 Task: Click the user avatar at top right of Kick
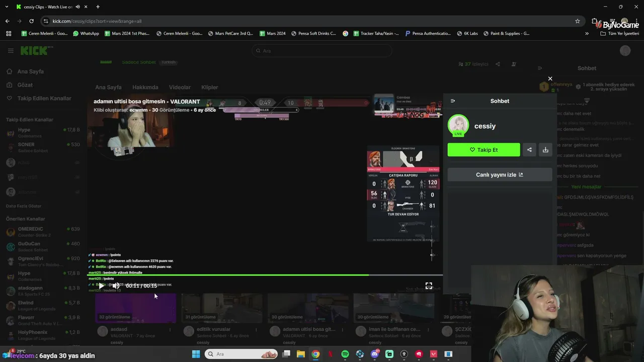pos(625,51)
